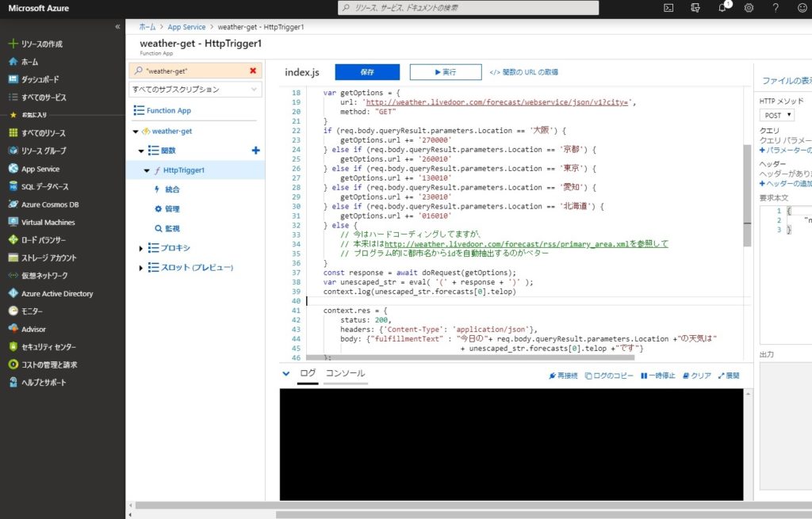Click the Azure Cosmos DB icon
Image resolution: width=812 pixels, height=519 pixels.
[x=13, y=204]
